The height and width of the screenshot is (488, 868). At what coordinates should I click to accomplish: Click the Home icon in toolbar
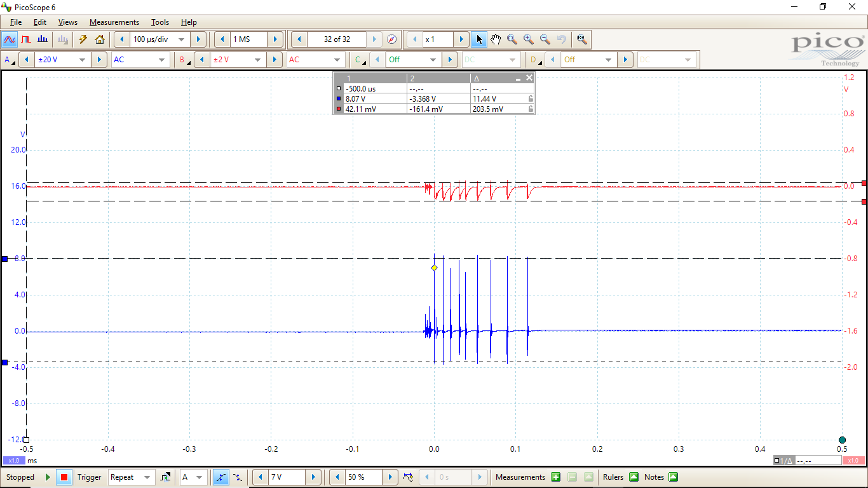100,39
